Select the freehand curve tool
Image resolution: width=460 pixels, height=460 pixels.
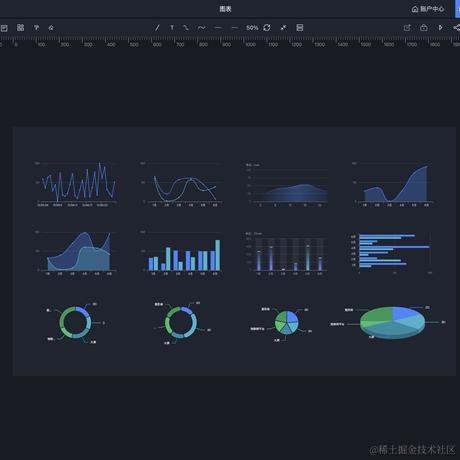202,28
